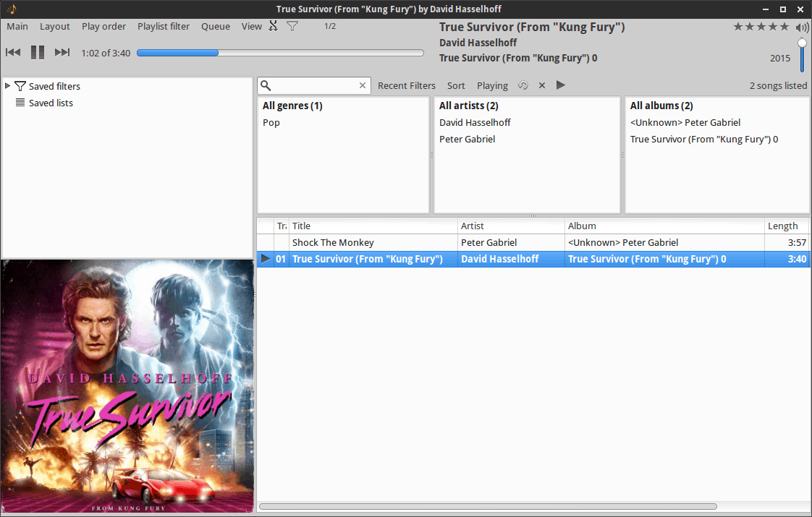The width and height of the screenshot is (812, 517).
Task: Sort by the Album column header
Action: [x=664, y=226]
